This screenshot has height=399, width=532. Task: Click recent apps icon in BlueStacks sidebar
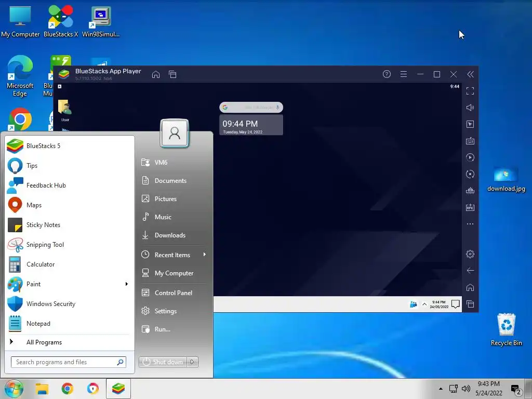coord(470,304)
